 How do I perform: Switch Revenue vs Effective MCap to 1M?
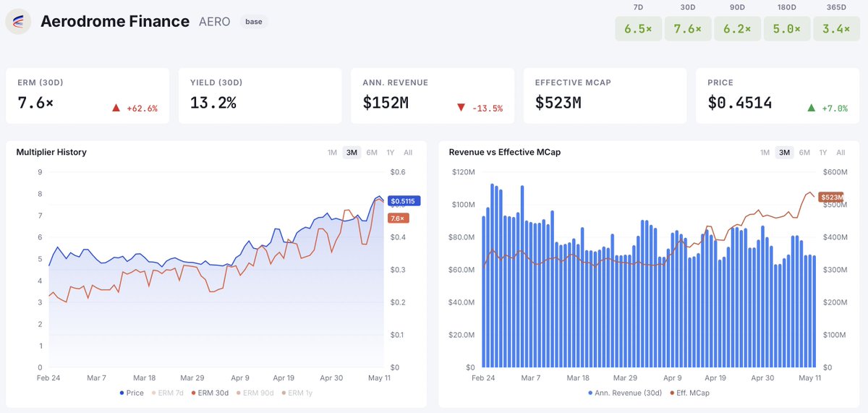pyautogui.click(x=765, y=153)
